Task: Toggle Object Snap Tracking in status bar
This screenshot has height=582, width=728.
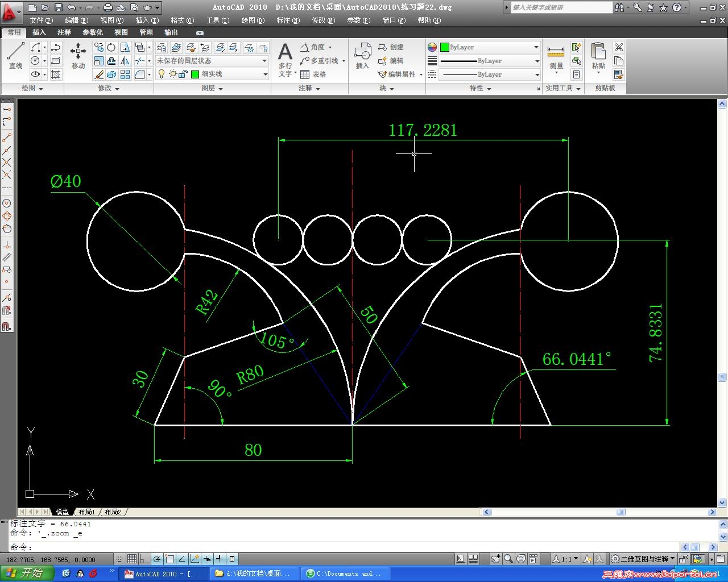Action: pos(182,559)
